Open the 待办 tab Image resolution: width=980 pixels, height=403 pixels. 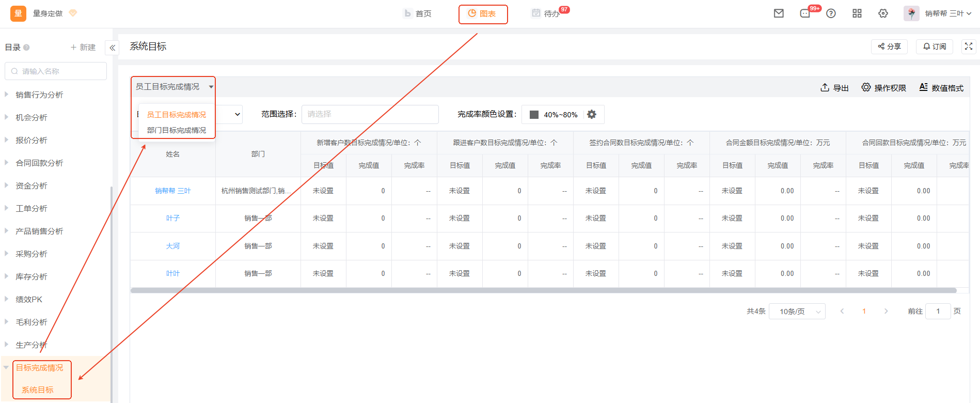pos(546,13)
